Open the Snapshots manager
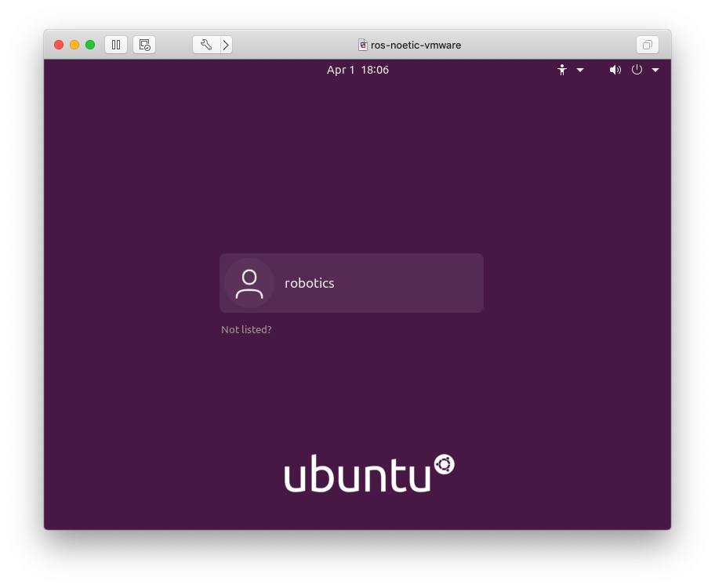The height and width of the screenshot is (588, 715). tap(144, 45)
